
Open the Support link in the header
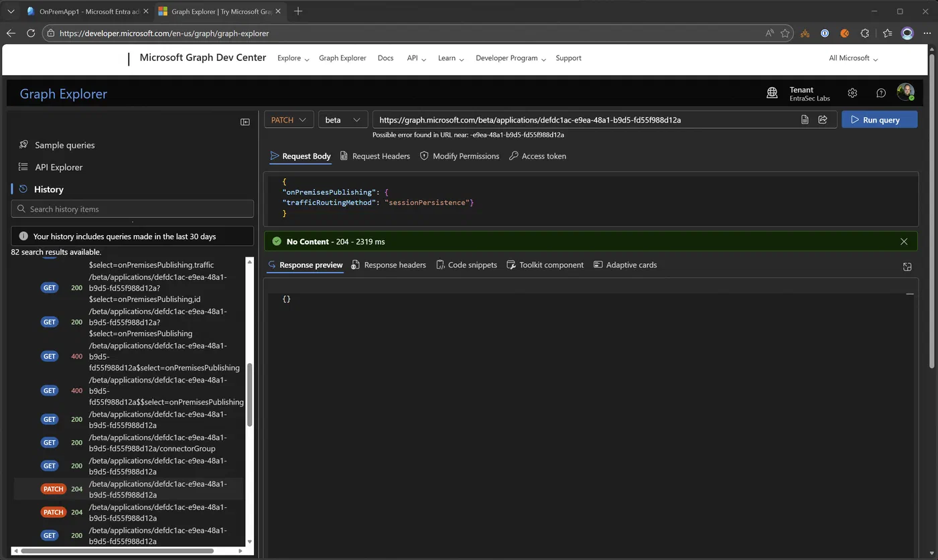pos(568,58)
